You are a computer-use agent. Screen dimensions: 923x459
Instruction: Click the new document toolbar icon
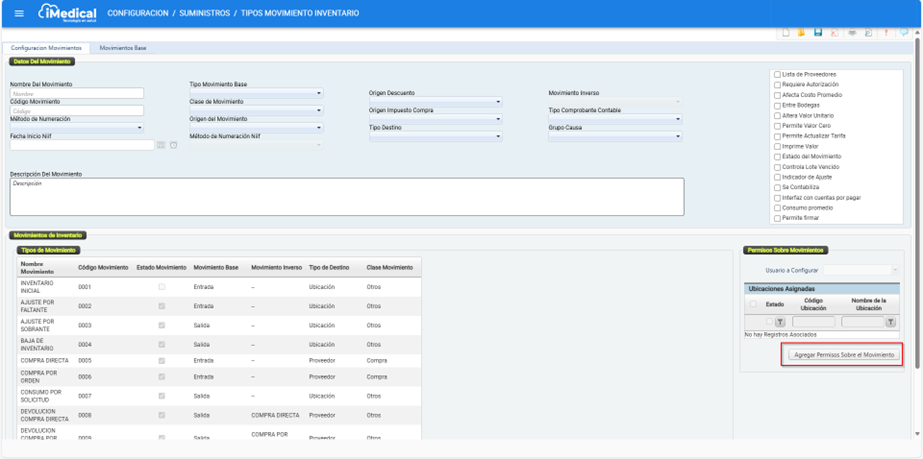tap(785, 33)
